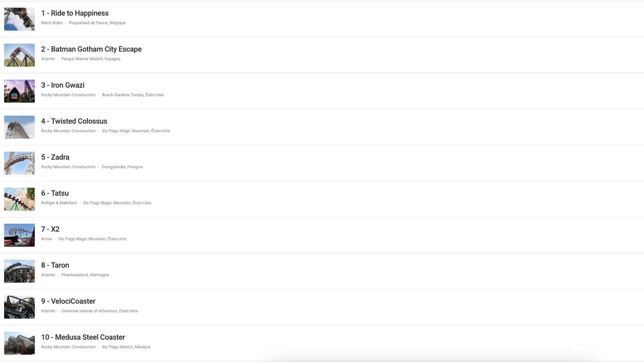Open the Tatsu coaster thumbnail
Image resolution: width=644 pixels, height=362 pixels.
click(x=19, y=199)
